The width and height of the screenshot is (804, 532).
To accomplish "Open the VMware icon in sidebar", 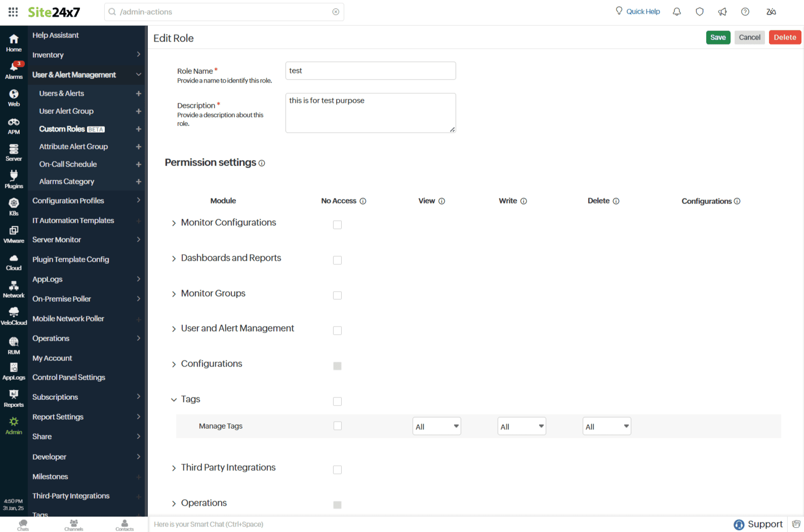I will tap(14, 234).
